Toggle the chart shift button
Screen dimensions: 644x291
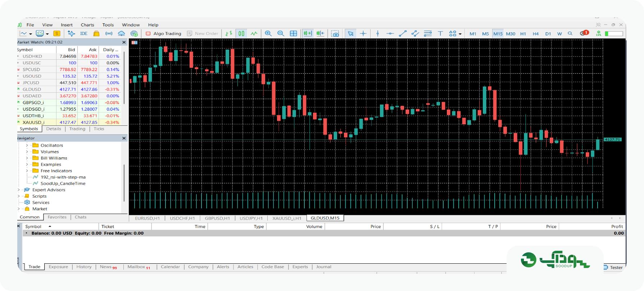point(320,33)
